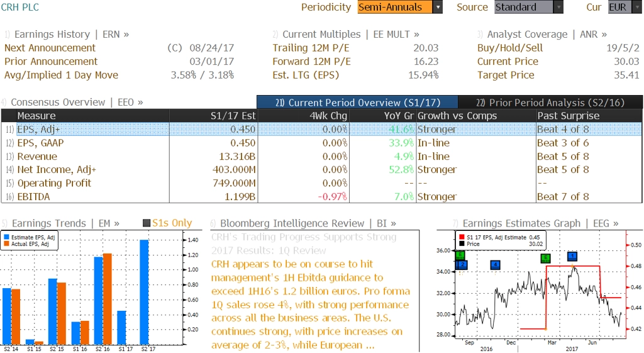
Task: Select the Net Income, Adj+ row
Action: 321,169
